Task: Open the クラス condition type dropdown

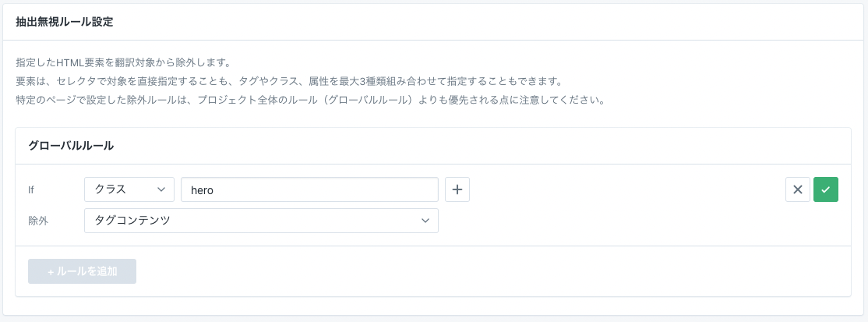Action: tap(129, 189)
